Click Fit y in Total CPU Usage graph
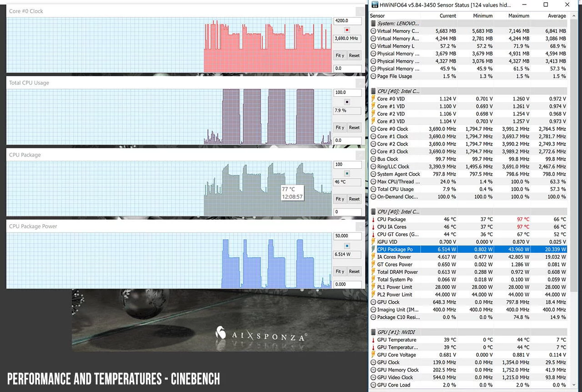Image resolution: width=582 pixels, height=392 pixels. pos(340,127)
